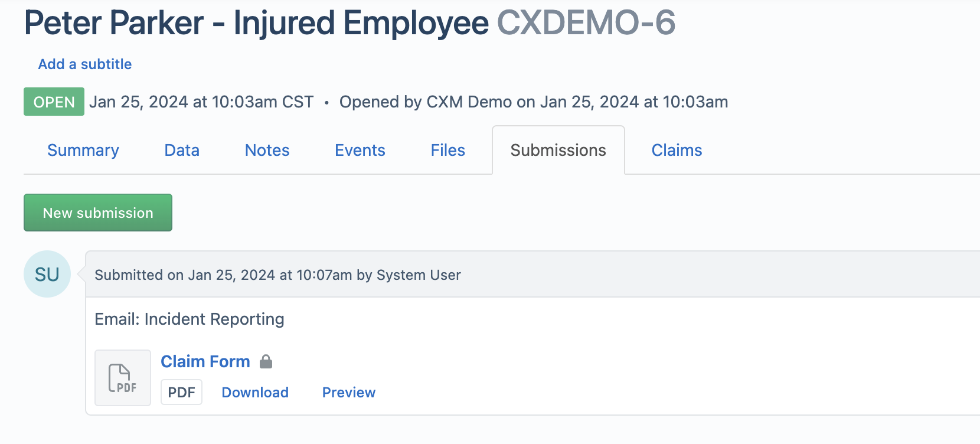The image size is (980, 444).
Task: Click the green OPEN status badge
Action: [x=54, y=102]
